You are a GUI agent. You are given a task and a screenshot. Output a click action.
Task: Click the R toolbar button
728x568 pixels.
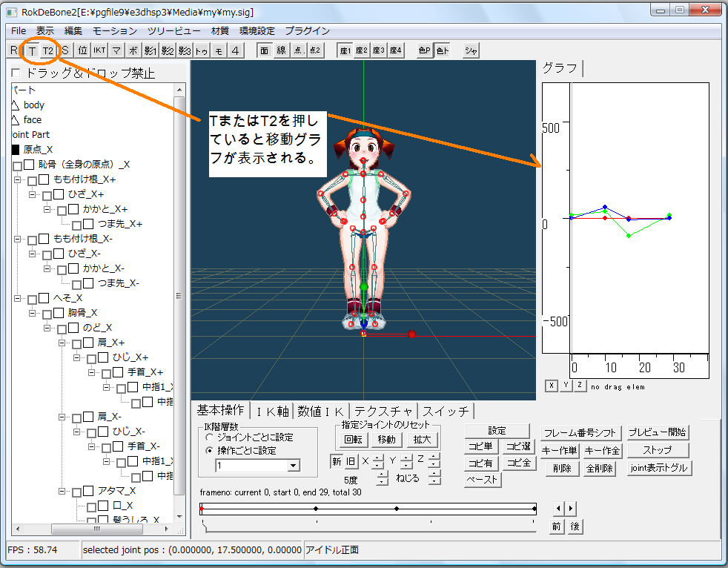coord(13,50)
